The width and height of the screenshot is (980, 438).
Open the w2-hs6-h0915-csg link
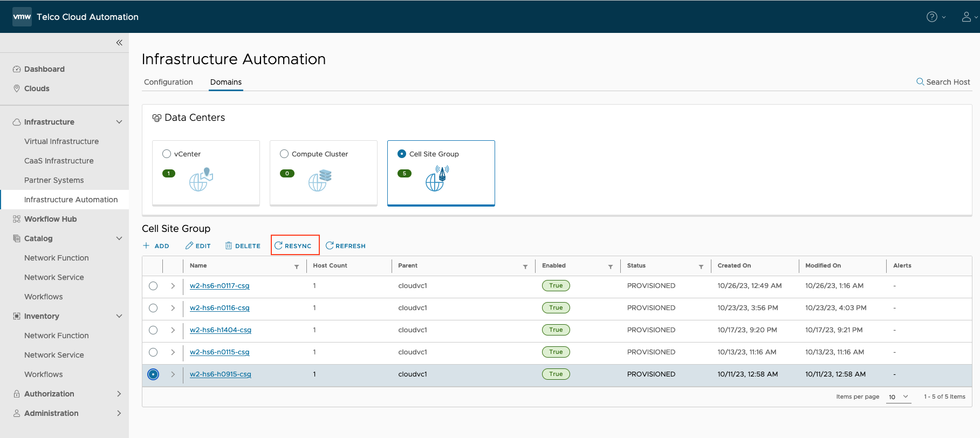(221, 374)
